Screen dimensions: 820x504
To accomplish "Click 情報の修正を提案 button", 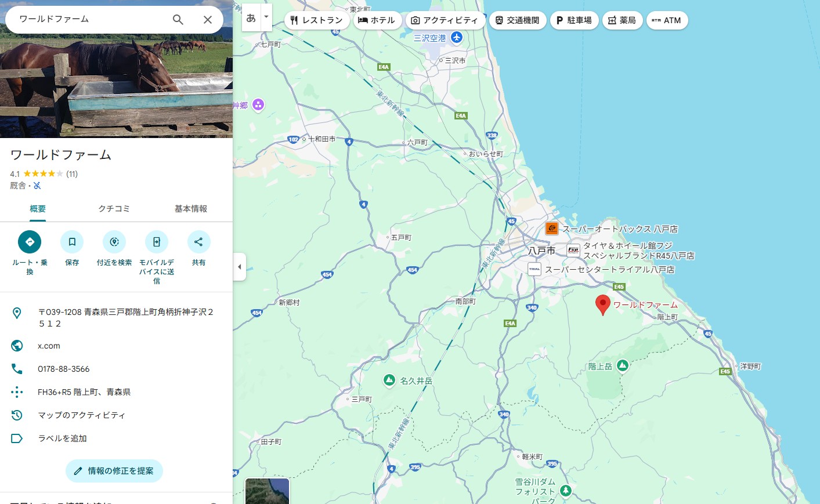I will 114,471.
